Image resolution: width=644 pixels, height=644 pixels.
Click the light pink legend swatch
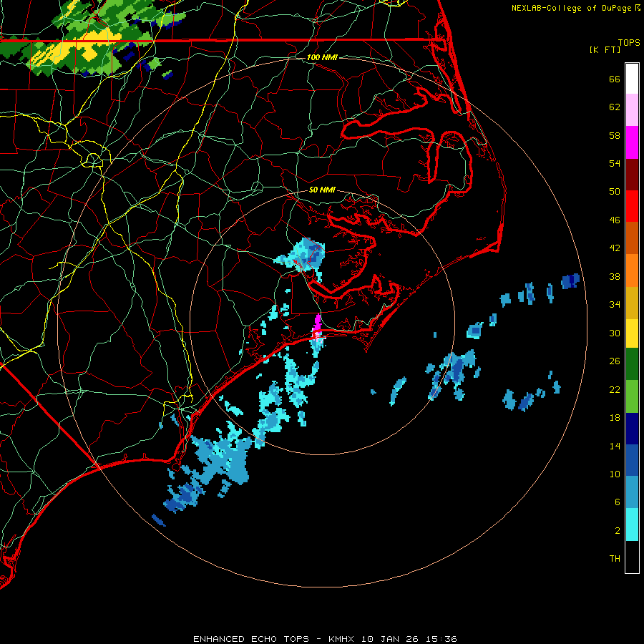632,109
